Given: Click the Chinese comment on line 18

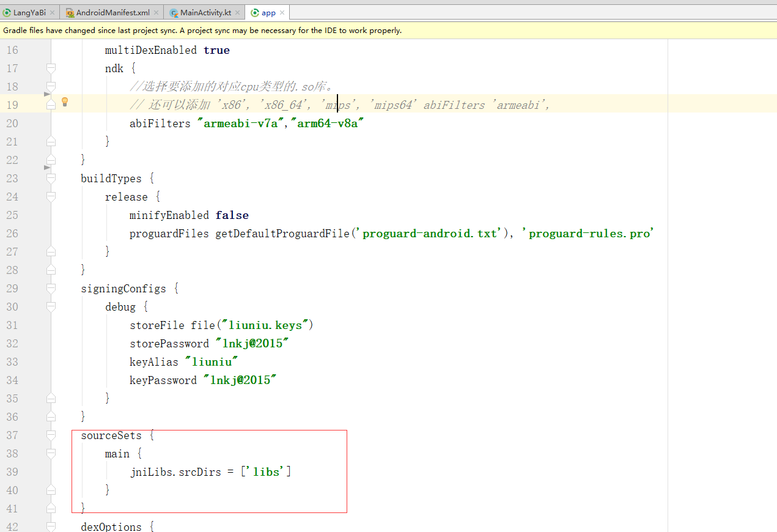Looking at the screenshot, I should [232, 87].
